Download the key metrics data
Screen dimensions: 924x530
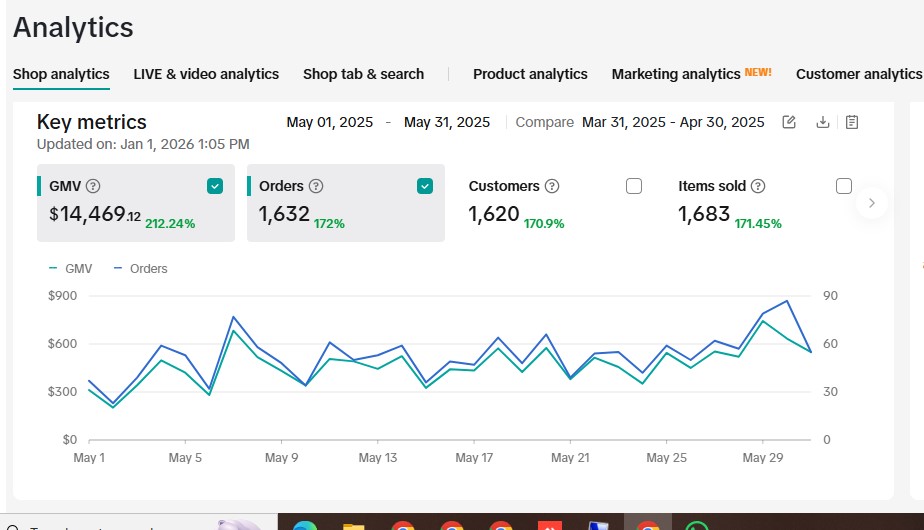click(823, 122)
